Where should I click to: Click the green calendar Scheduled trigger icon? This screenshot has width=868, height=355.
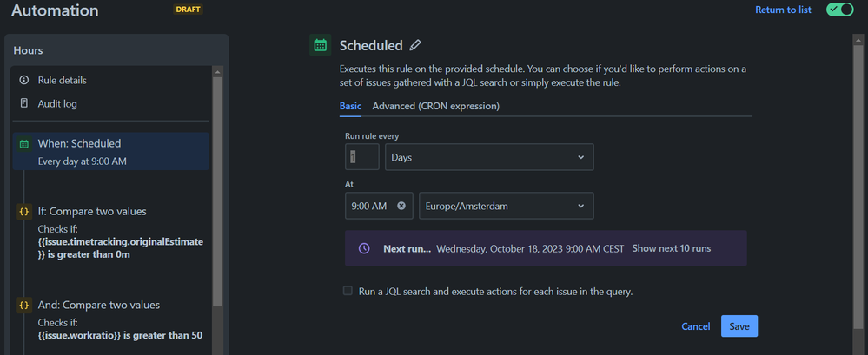[x=320, y=45]
